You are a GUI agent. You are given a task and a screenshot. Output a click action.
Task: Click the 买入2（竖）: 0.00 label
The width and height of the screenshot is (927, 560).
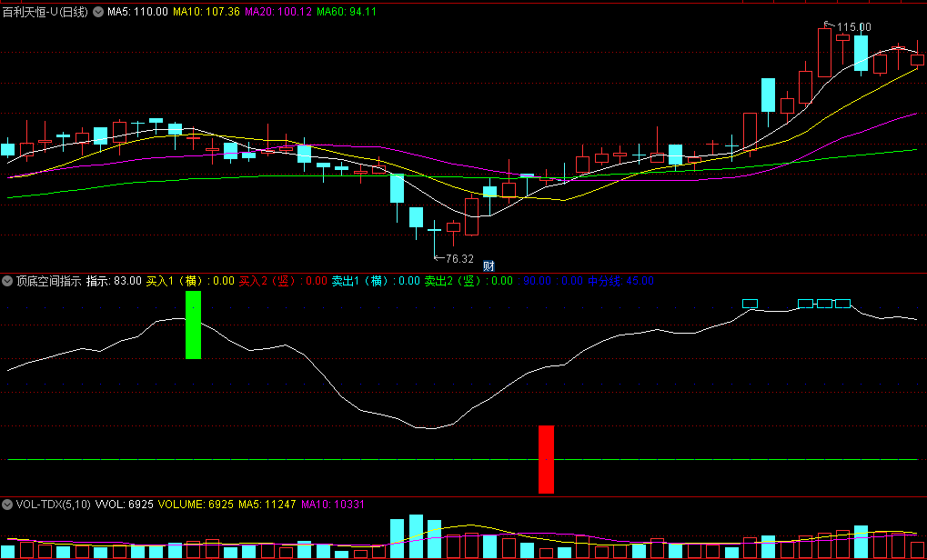tap(283, 281)
